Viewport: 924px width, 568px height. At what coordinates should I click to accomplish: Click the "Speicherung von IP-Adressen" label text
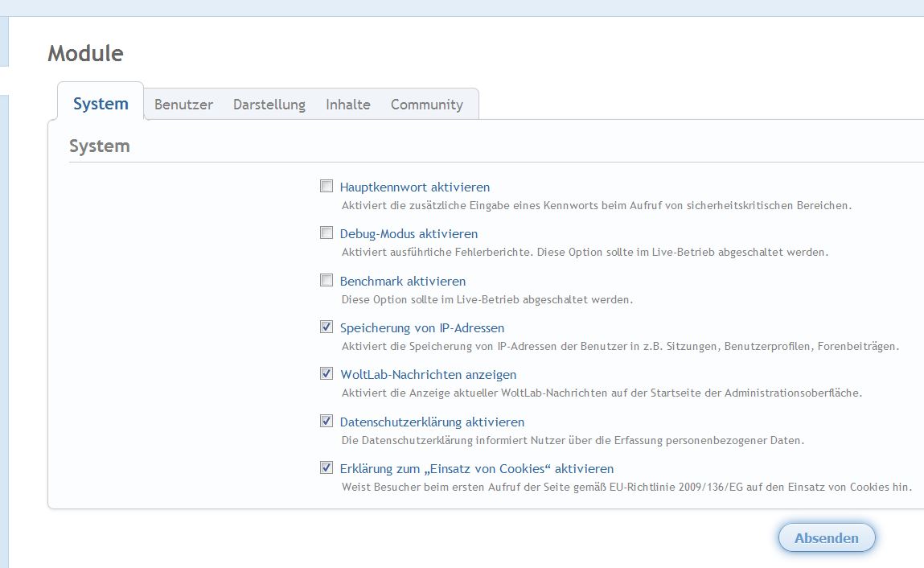[x=422, y=327]
